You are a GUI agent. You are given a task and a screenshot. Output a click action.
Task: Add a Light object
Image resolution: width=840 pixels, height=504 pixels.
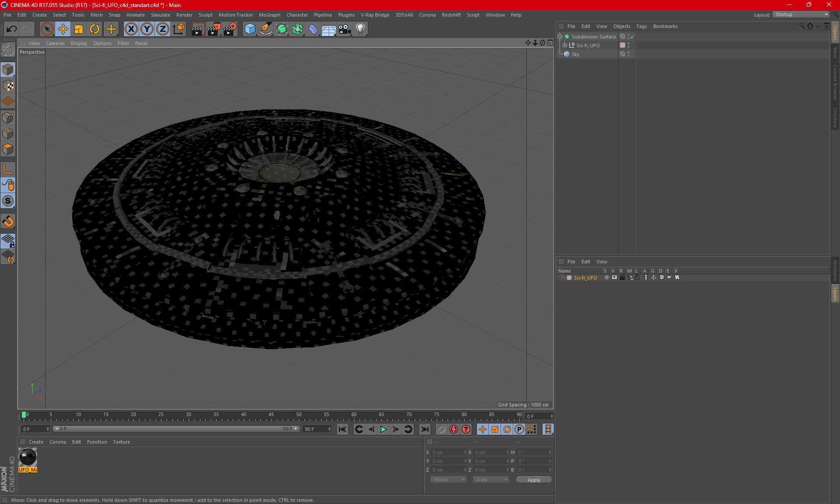click(x=360, y=29)
